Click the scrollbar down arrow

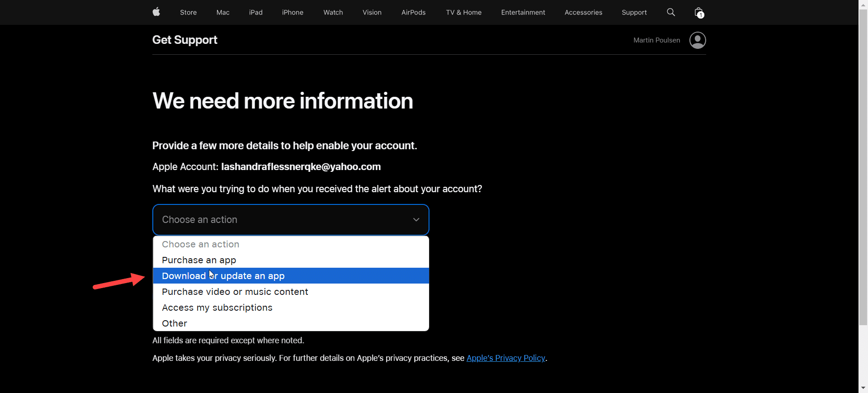tap(863, 388)
